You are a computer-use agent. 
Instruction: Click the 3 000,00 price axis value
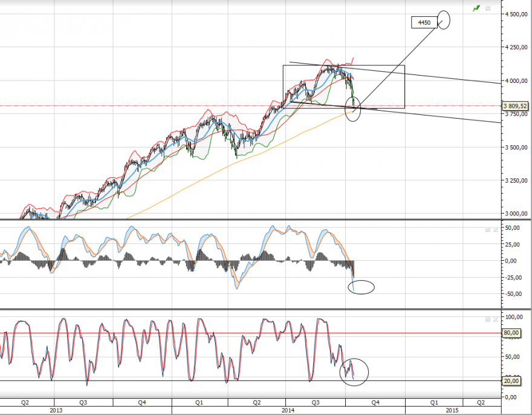[516, 214]
